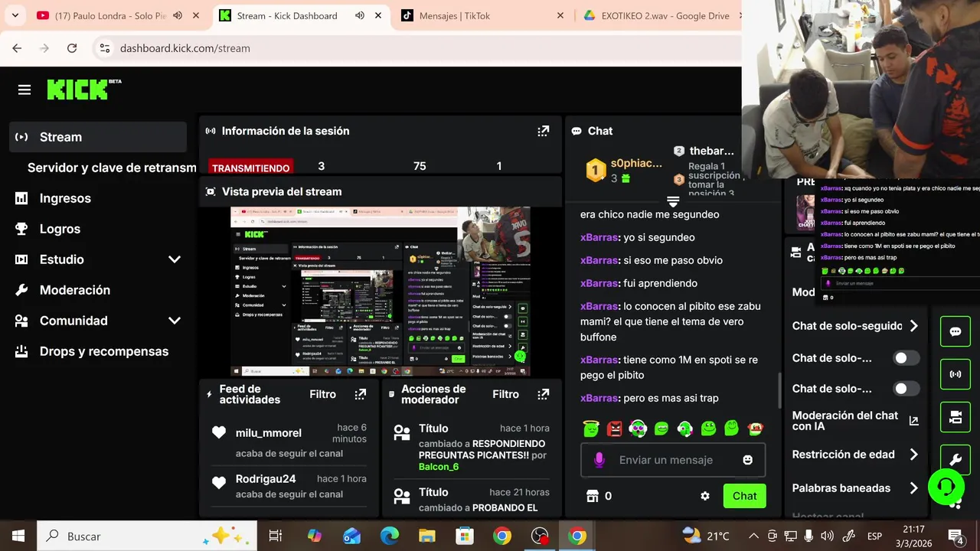Open the Windows Start menu
Screen dimensions: 980x551
(x=18, y=536)
